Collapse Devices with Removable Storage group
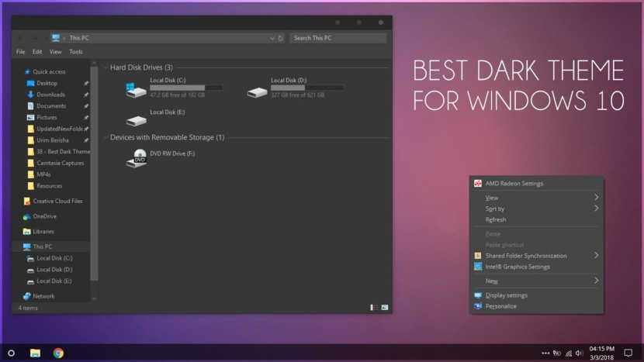 pyautogui.click(x=106, y=137)
